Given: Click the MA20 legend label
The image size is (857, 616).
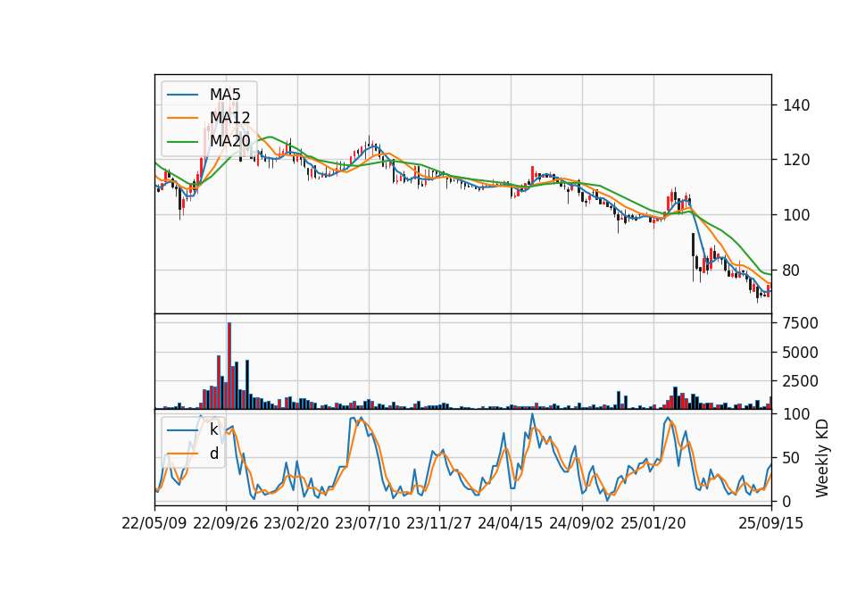Looking at the screenshot, I should [x=229, y=142].
